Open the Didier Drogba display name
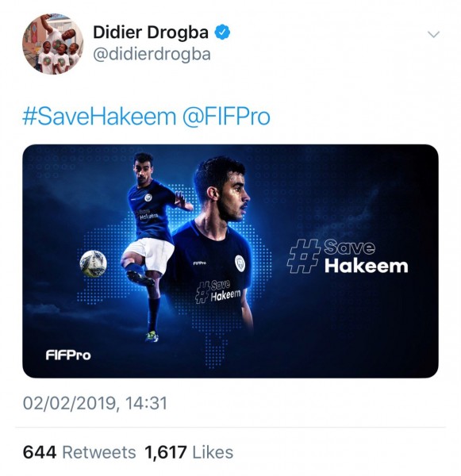Image resolution: width=461 pixels, height=476 pixels. pos(151,33)
